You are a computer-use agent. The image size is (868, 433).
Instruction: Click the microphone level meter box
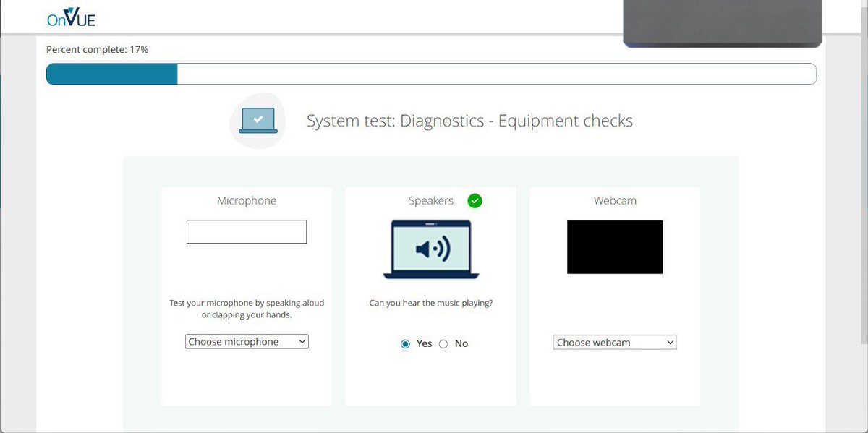(247, 232)
